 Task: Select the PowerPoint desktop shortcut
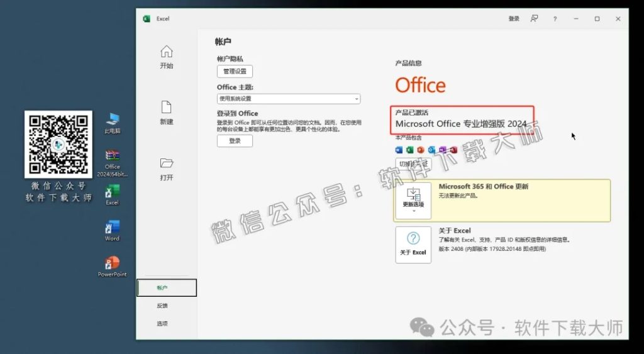(x=112, y=266)
